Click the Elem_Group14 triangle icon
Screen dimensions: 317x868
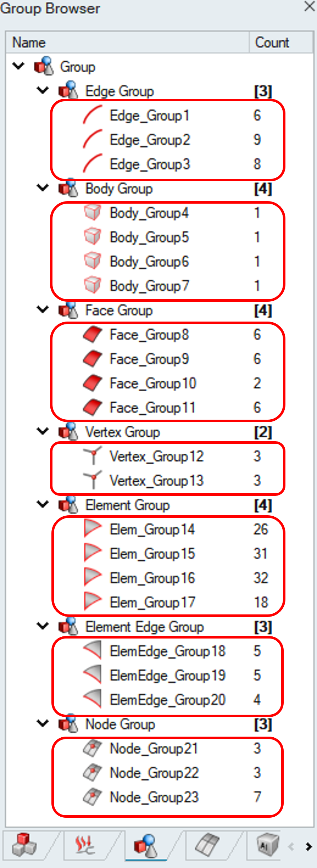pyautogui.click(x=93, y=529)
